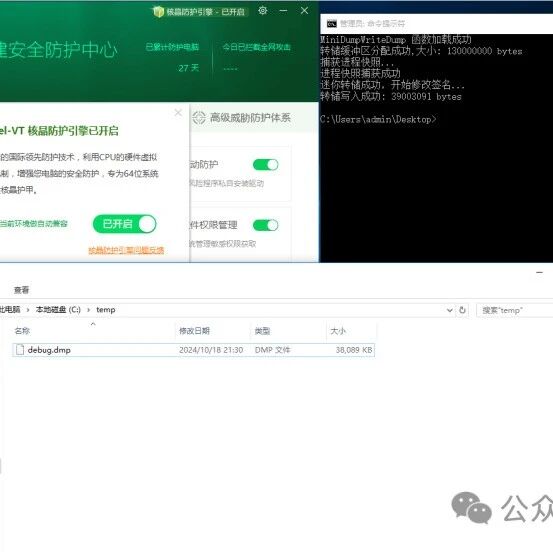This screenshot has height=552, width=553.
Task: Close the 360 security protection window
Action: pos(304,11)
